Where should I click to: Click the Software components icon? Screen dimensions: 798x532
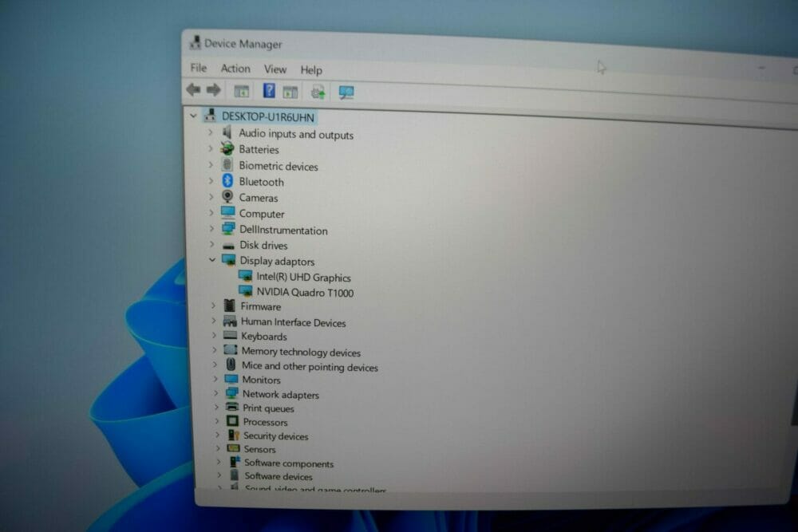click(235, 462)
